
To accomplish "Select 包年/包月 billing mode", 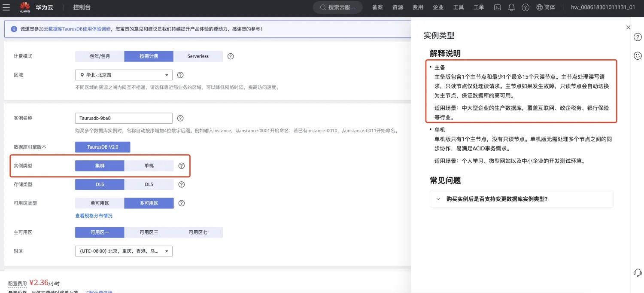I will pyautogui.click(x=100, y=56).
